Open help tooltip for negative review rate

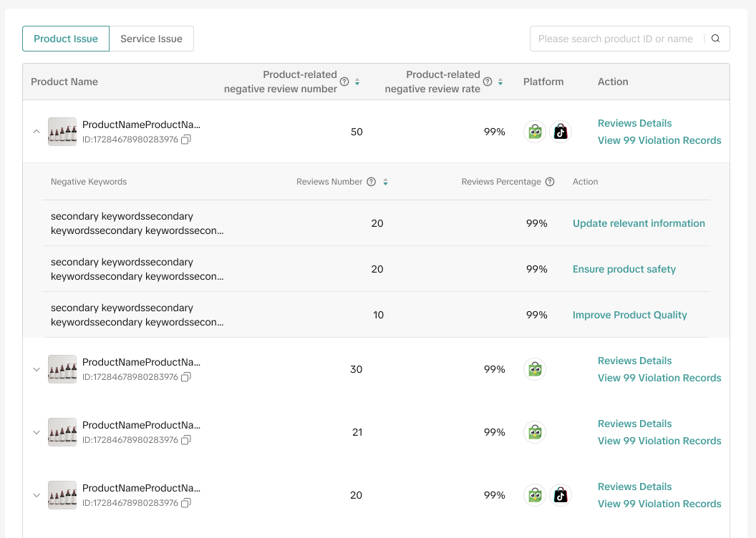point(488,82)
